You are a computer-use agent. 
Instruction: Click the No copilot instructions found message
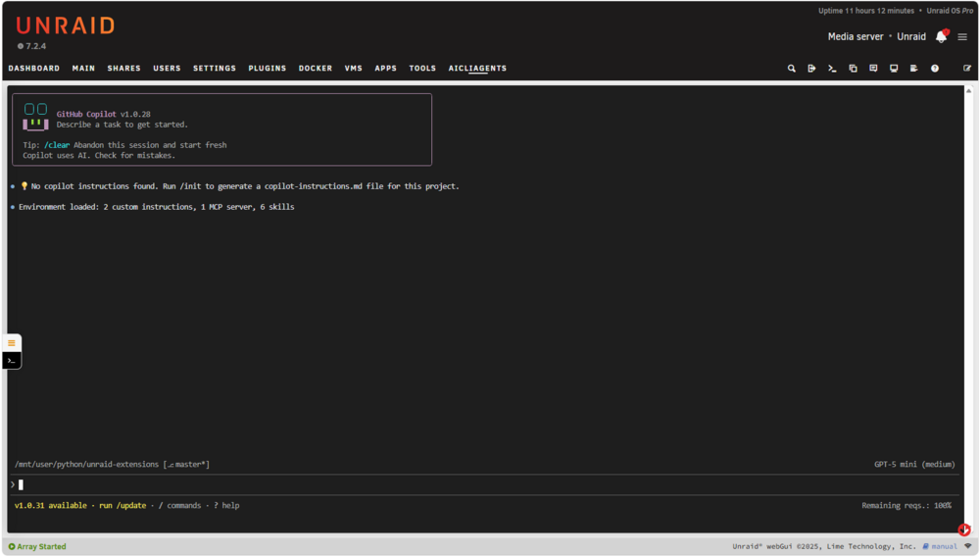pos(245,186)
